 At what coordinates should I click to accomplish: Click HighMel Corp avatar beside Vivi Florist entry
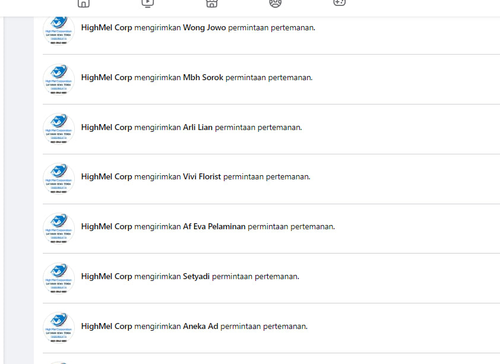[59, 179]
